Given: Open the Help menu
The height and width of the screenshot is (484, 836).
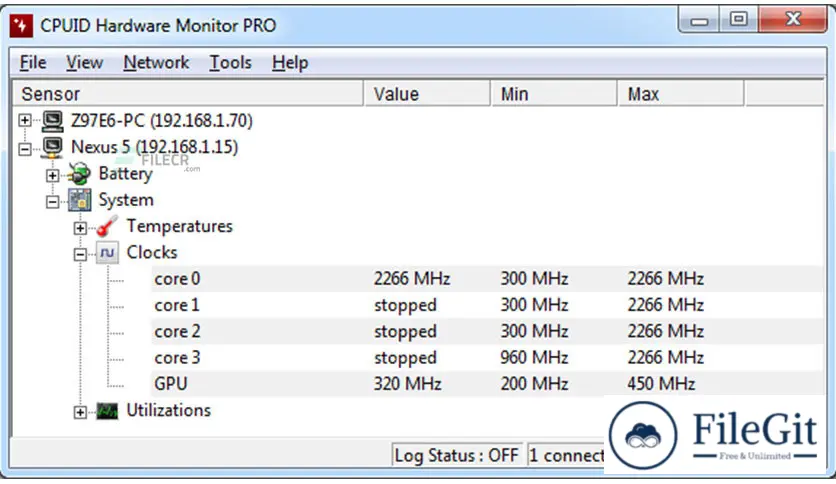Looking at the screenshot, I should click(x=290, y=63).
